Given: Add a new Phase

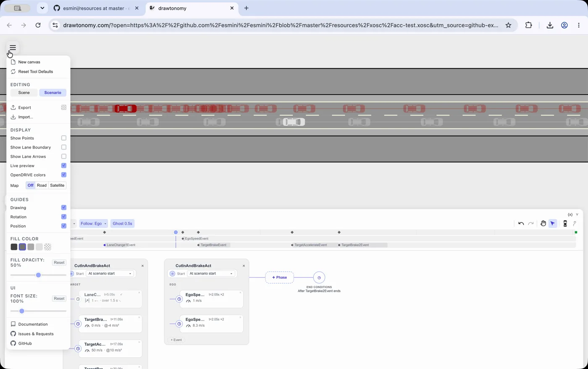Looking at the screenshot, I should [x=279, y=277].
